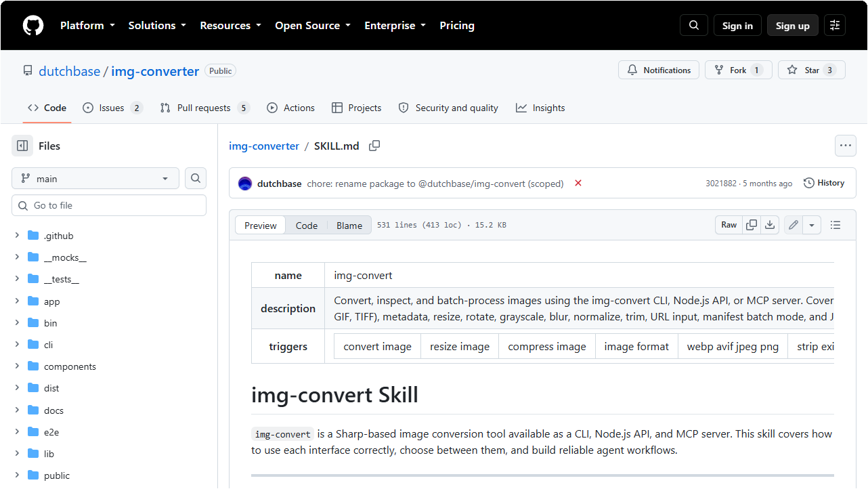Click the bin folder icon
868x489 pixels.
[33, 323]
